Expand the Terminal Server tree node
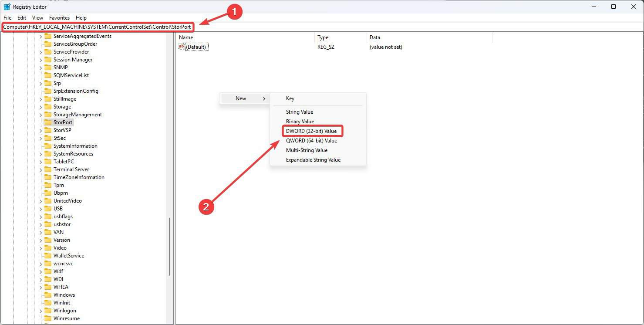Image resolution: width=644 pixels, height=325 pixels. tap(41, 169)
